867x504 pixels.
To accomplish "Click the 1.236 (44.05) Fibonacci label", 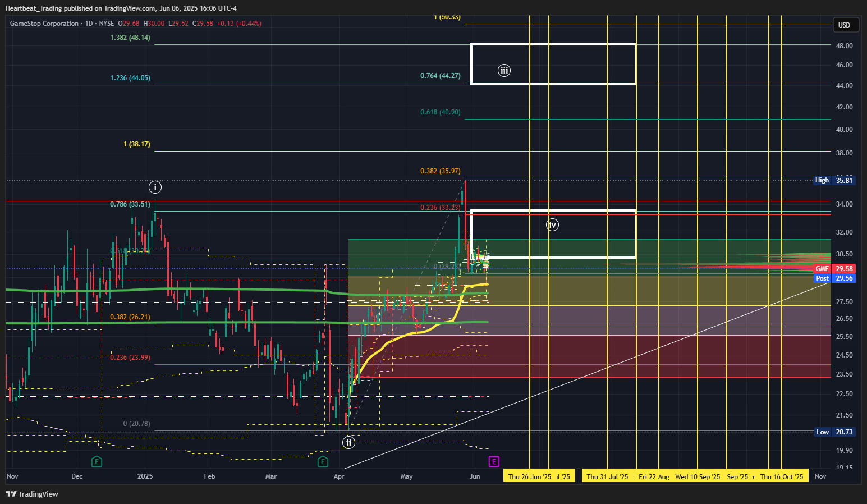I will pyautogui.click(x=130, y=78).
